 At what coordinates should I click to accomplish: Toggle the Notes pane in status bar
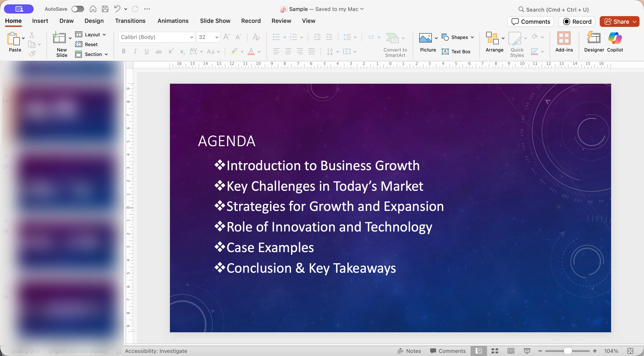(x=409, y=351)
